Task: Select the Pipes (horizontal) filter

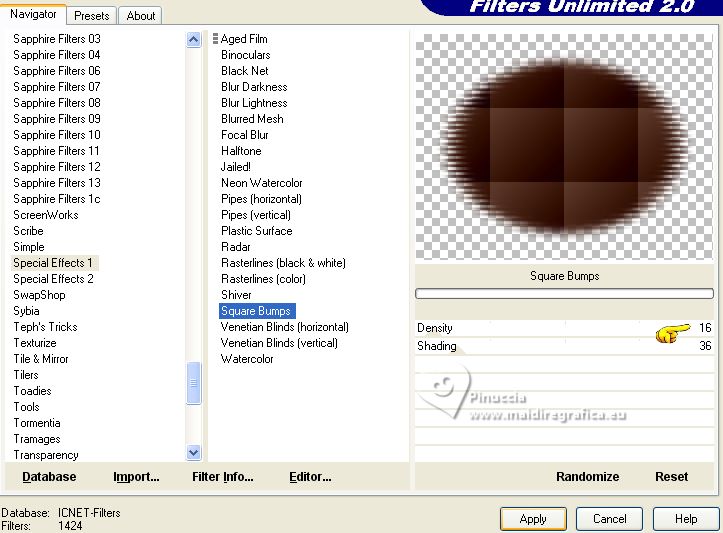Action: coord(261,199)
